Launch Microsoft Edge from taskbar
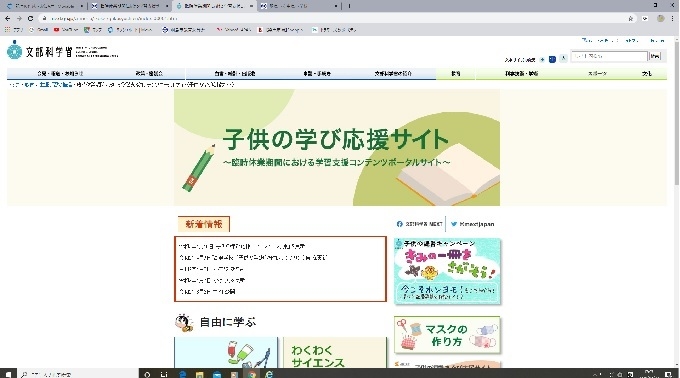This screenshot has height=378, width=680. coord(183,374)
